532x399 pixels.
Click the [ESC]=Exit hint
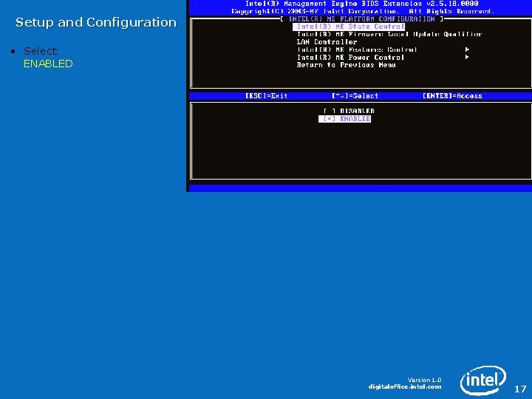click(x=266, y=96)
